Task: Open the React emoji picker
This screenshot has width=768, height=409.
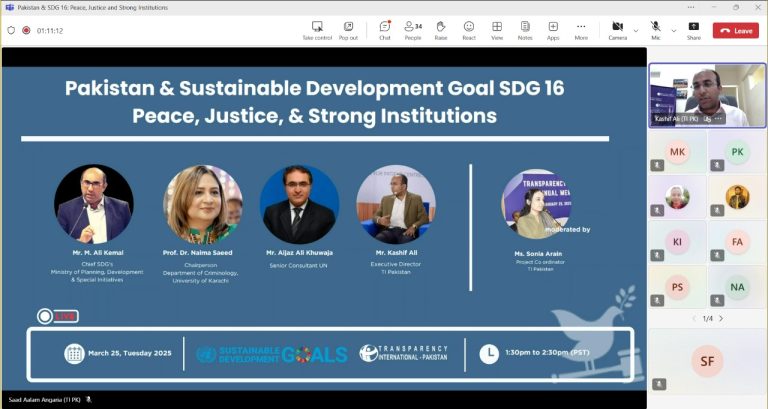Action: coord(469,30)
